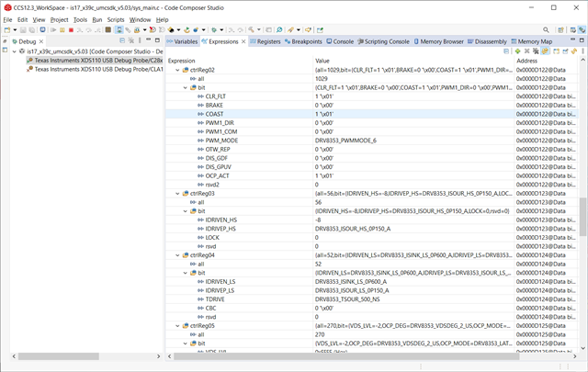Click the yellow arrow navigation toolbar icon
The height and width of the screenshot is (372, 588).
[x=309, y=29]
